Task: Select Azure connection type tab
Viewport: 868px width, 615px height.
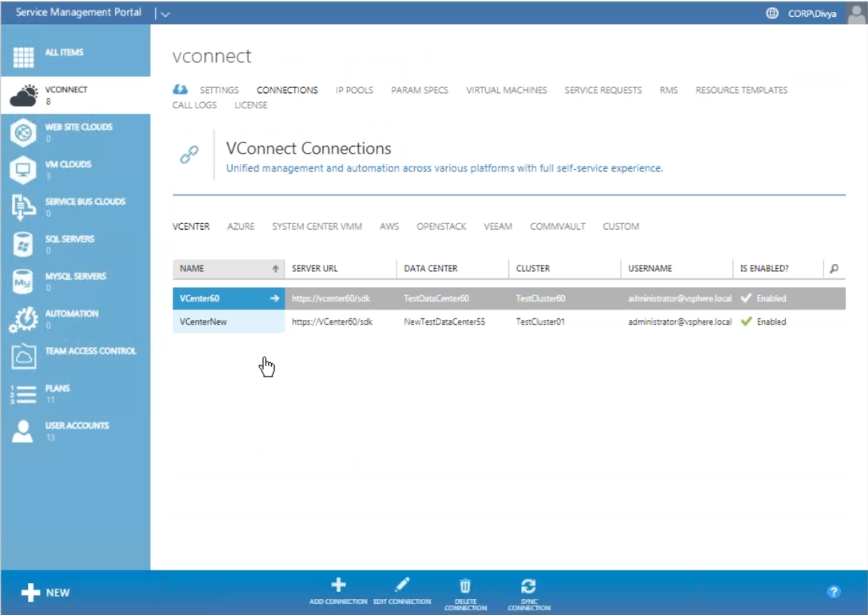Action: [x=241, y=227]
